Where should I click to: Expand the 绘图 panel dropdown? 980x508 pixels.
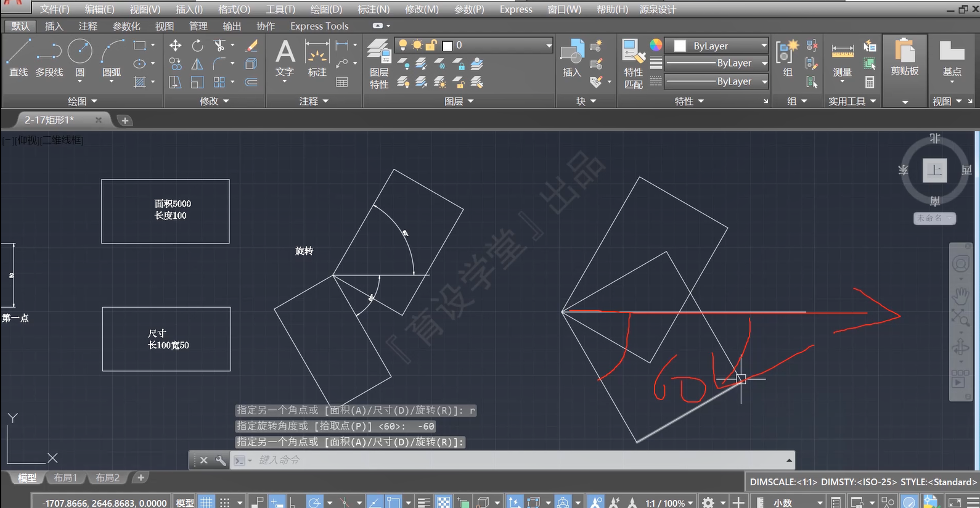tap(83, 101)
